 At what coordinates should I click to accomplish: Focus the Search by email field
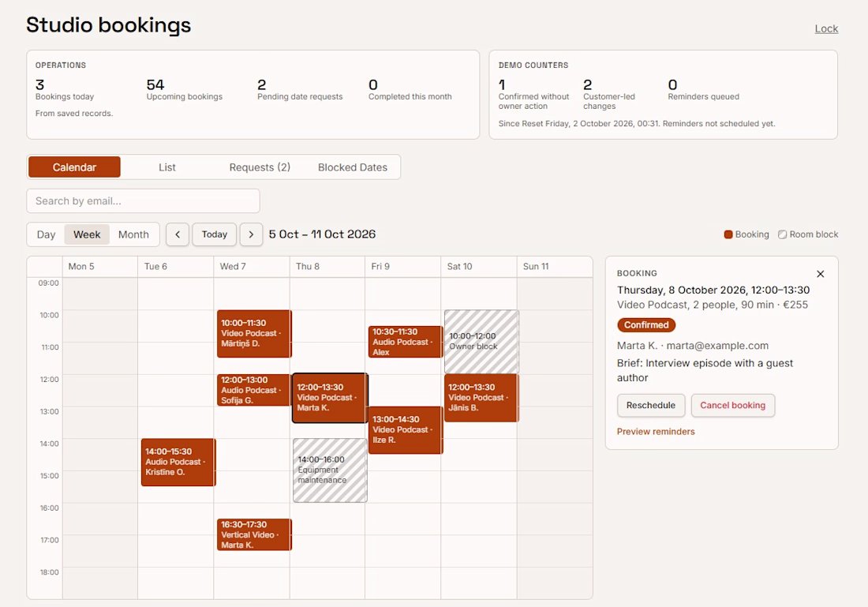pos(143,201)
